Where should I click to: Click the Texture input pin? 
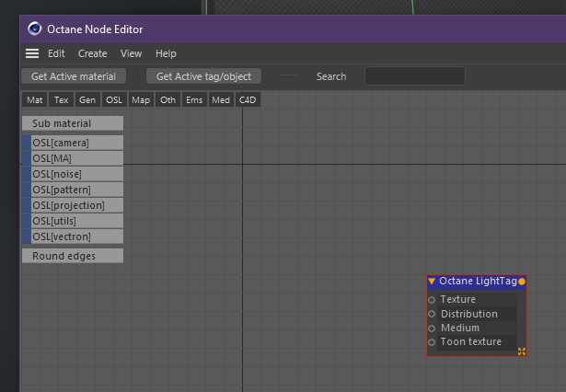coord(432,300)
